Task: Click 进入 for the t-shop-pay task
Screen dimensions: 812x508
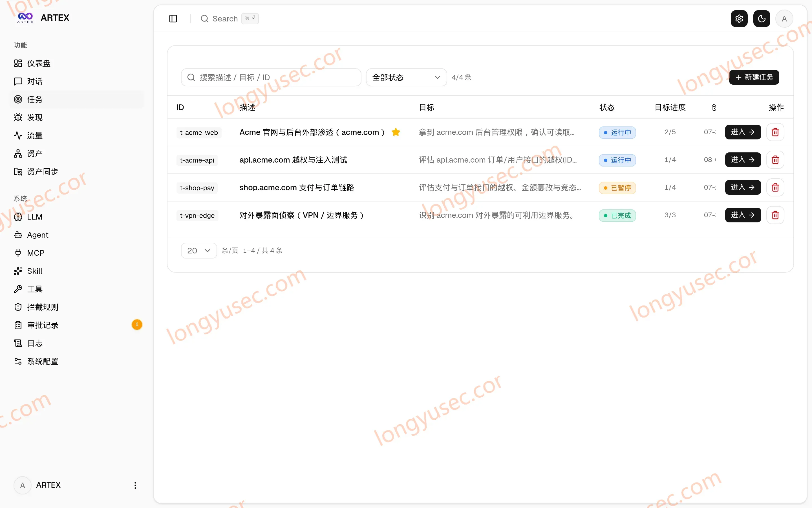Action: [x=743, y=187]
